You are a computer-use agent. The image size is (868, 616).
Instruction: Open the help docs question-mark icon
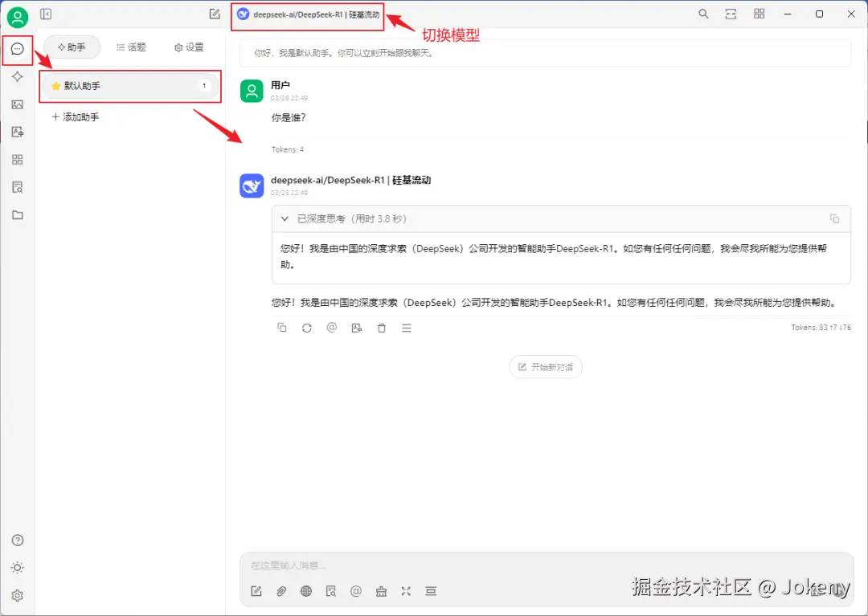(x=17, y=541)
